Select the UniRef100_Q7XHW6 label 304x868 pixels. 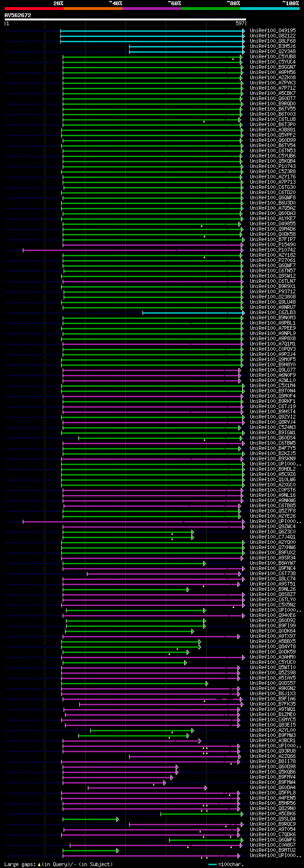click(x=273, y=547)
